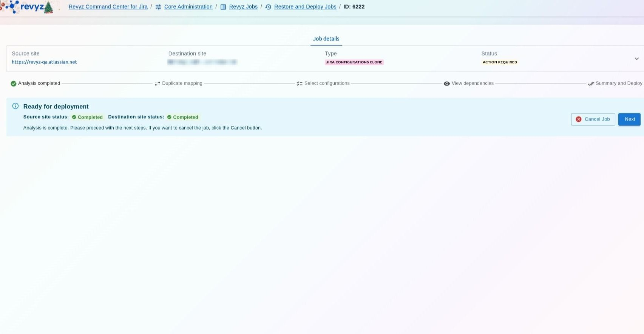Click the info icon beside Ready for deployment
This screenshot has height=334, width=644.
click(x=15, y=106)
